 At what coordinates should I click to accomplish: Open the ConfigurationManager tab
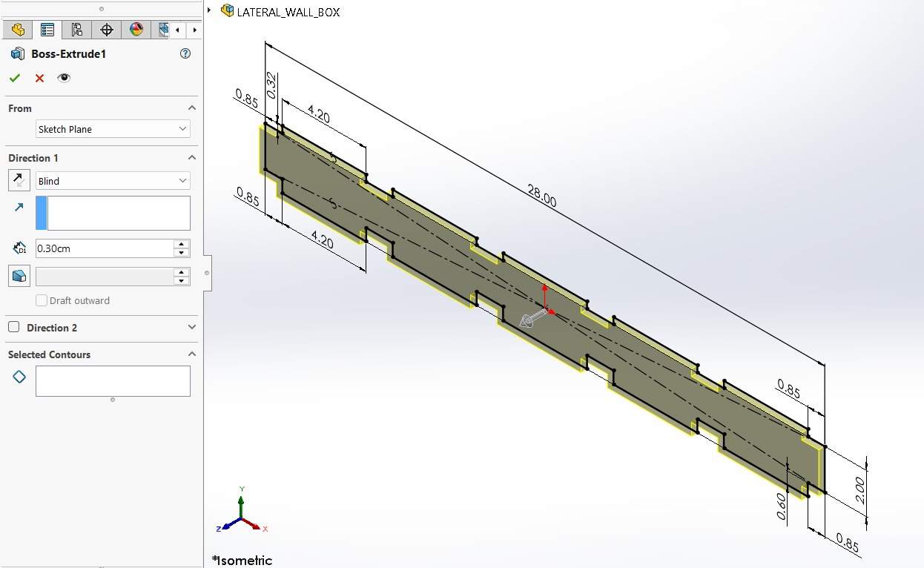[x=77, y=30]
